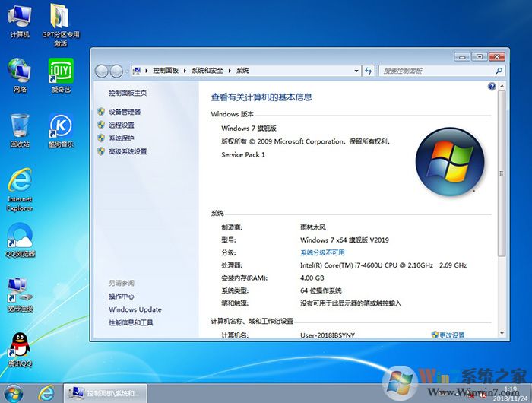Click the control panel taskbar button
532x403 pixels.
[105, 393]
